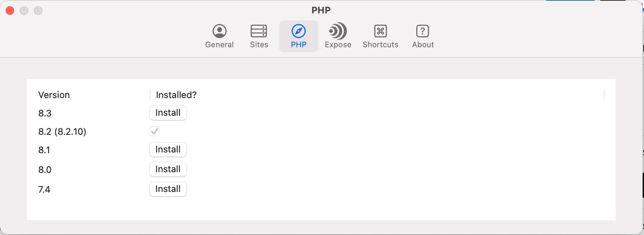The image size is (644, 235).
Task: Install PHP version 8.3
Action: pos(168,113)
